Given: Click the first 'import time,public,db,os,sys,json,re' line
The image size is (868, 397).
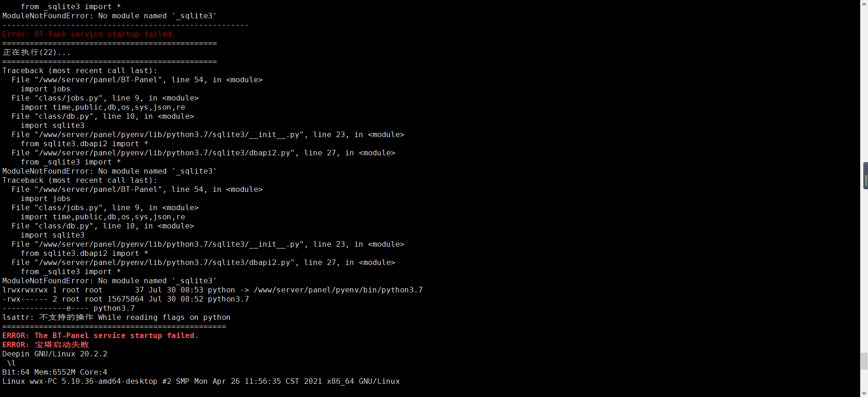Looking at the screenshot, I should click(x=103, y=107).
